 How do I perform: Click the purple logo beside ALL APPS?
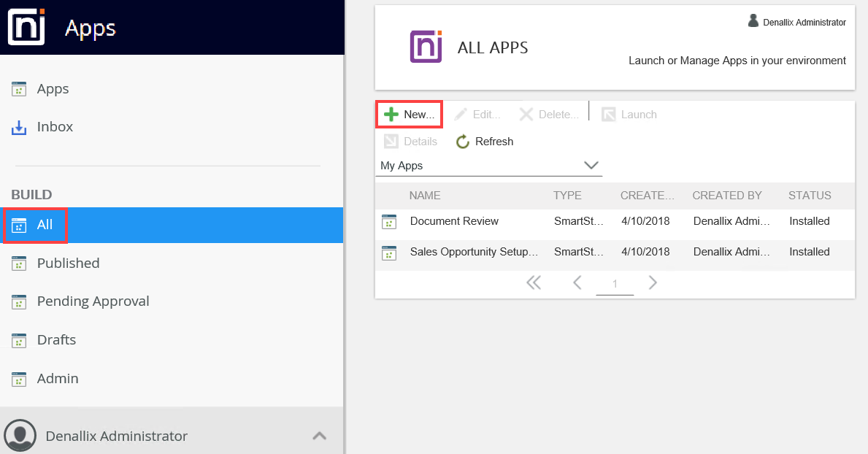[426, 47]
